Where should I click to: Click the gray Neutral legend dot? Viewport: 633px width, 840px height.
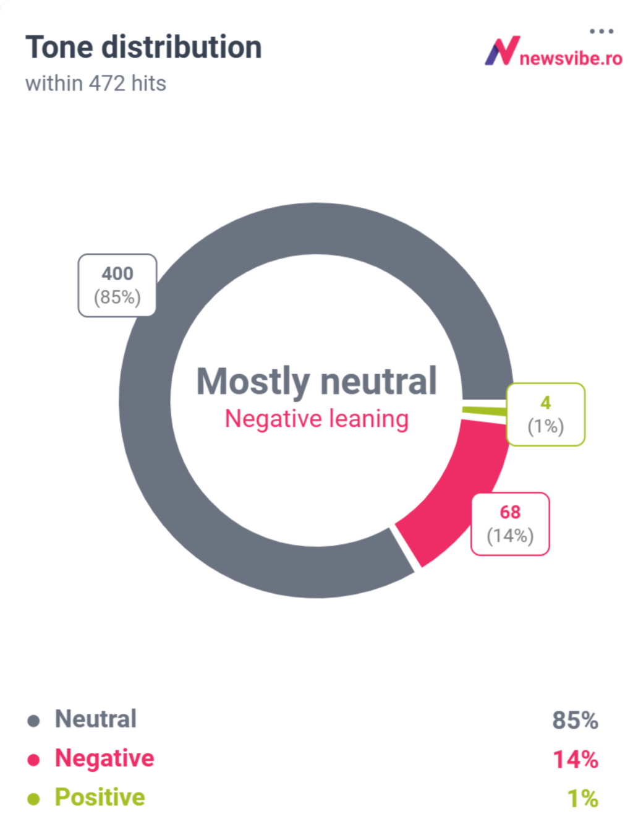click(x=33, y=721)
